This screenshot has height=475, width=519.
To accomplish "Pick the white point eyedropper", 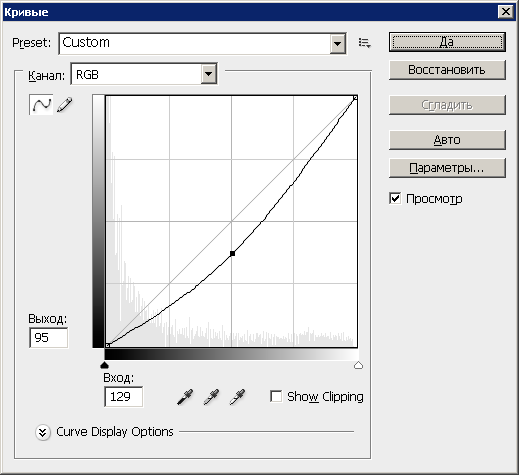I will 238,397.
